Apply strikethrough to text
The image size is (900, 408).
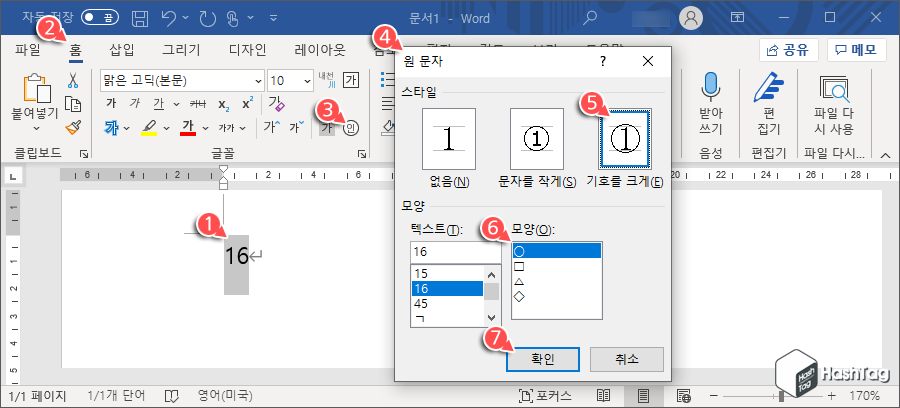tap(197, 104)
